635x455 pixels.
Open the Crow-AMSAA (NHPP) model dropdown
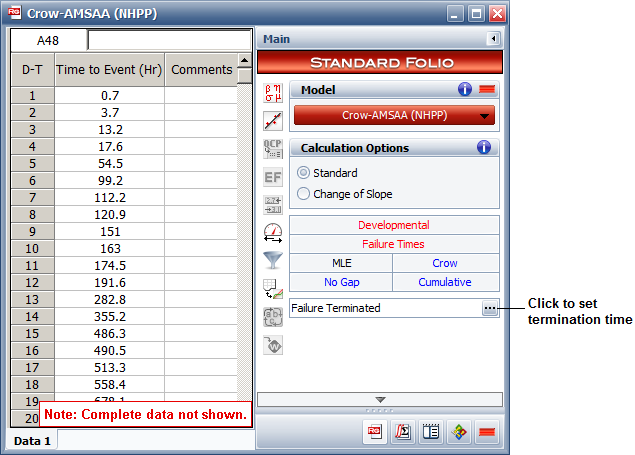393,115
